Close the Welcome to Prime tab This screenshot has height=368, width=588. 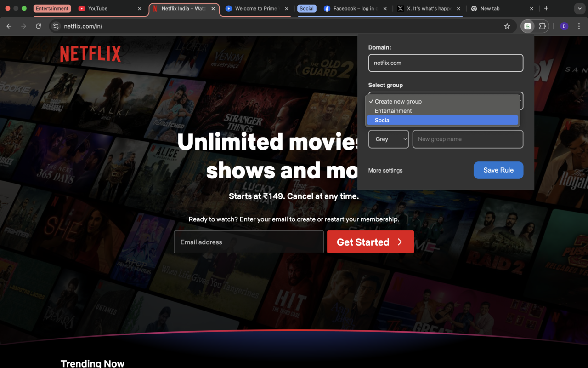click(x=287, y=8)
